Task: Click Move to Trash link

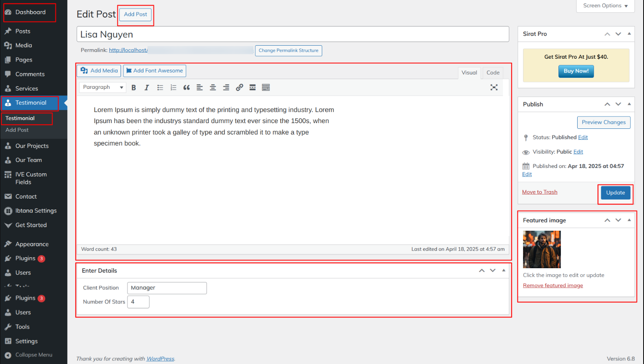Action: (540, 192)
